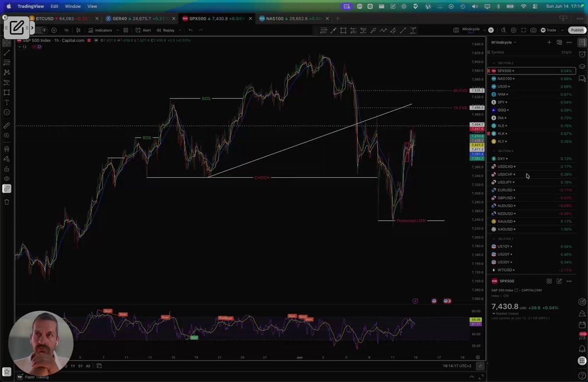Open the quick search icon
588x382 pixels.
point(504,30)
